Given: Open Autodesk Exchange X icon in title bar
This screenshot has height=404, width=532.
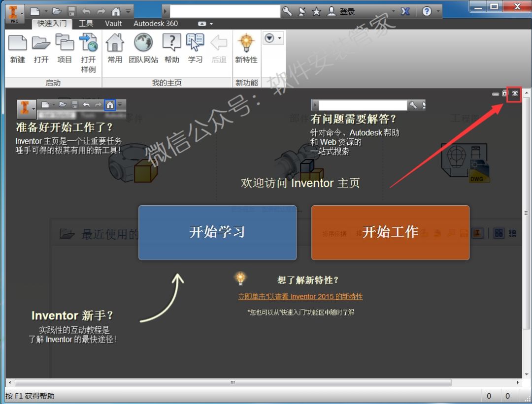Looking at the screenshot, I should [x=405, y=11].
